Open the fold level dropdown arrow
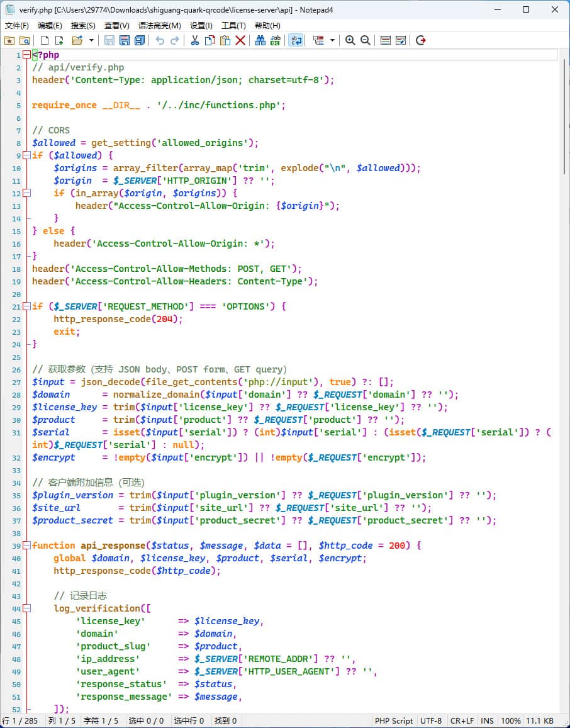The height and width of the screenshot is (728, 570). [x=332, y=40]
